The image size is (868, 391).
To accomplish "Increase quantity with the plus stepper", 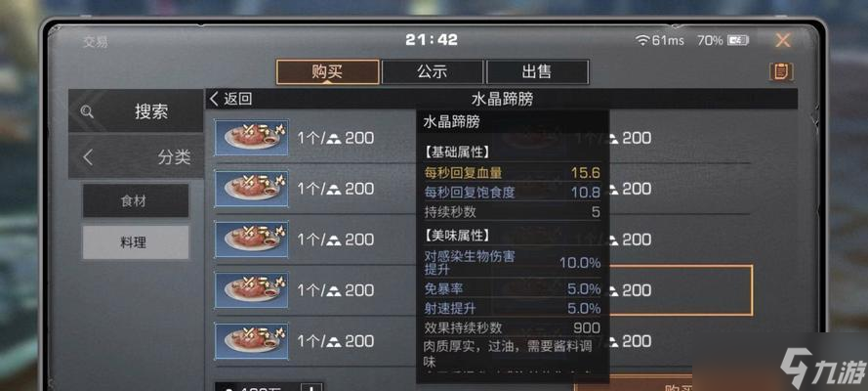I will click(x=310, y=387).
